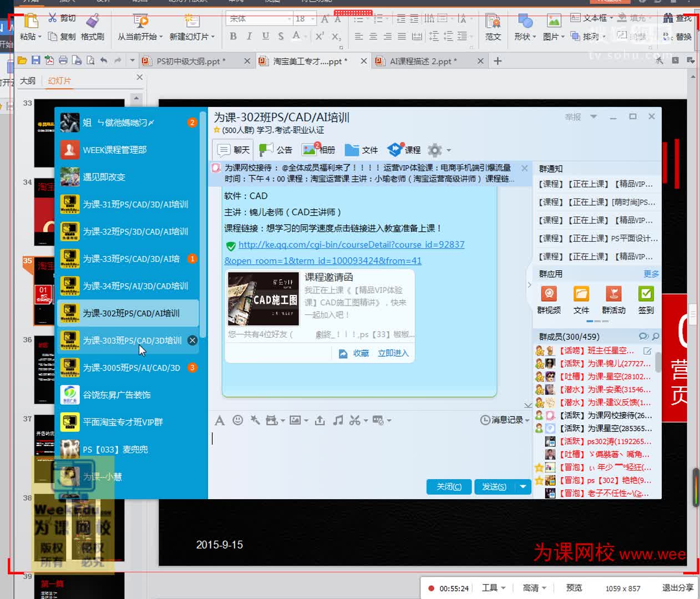Viewport: 700px width, 599px height.
Task: Open group title bar dropdown arrow beside 举报
Action: point(594,117)
